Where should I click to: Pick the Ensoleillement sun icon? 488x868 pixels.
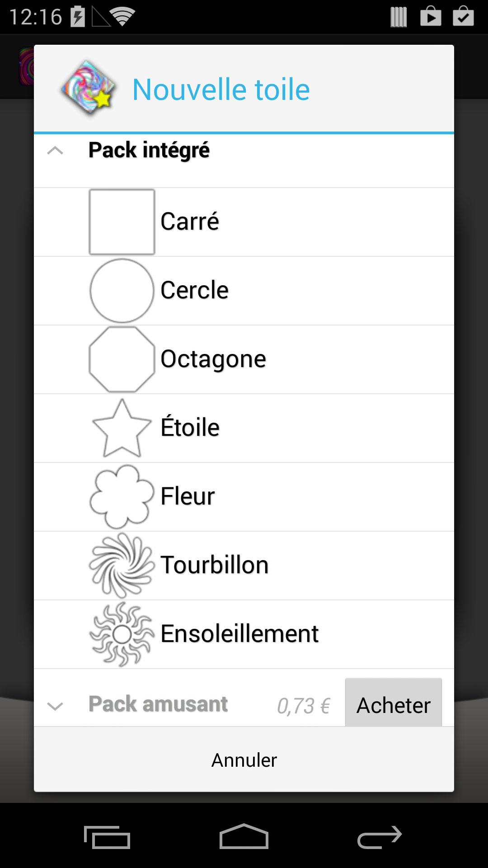click(x=122, y=634)
